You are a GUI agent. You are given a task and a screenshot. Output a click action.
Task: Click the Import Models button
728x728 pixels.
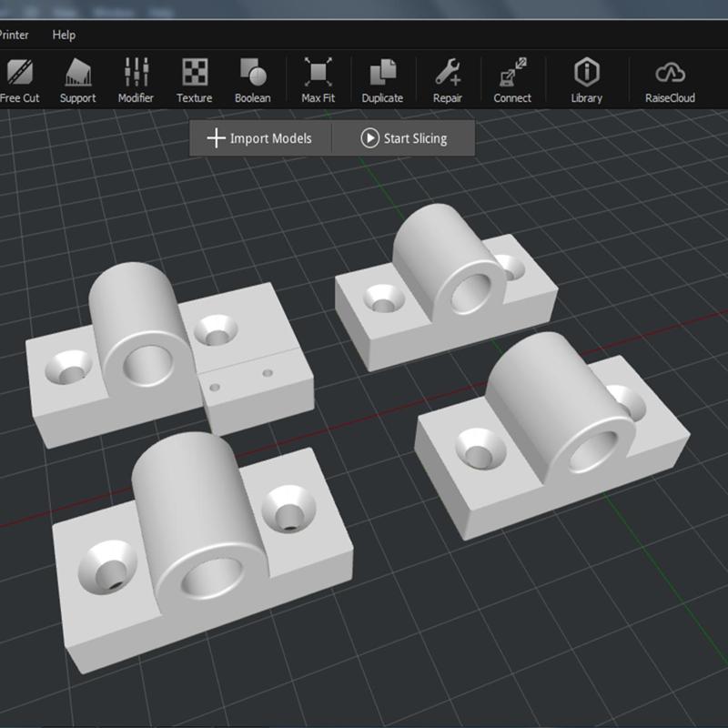260,138
